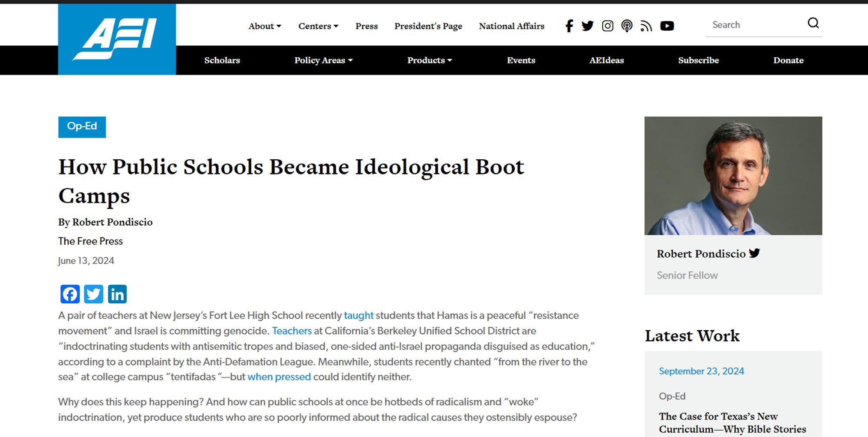
Task: Click Subscribe in navigation bar
Action: (x=699, y=60)
